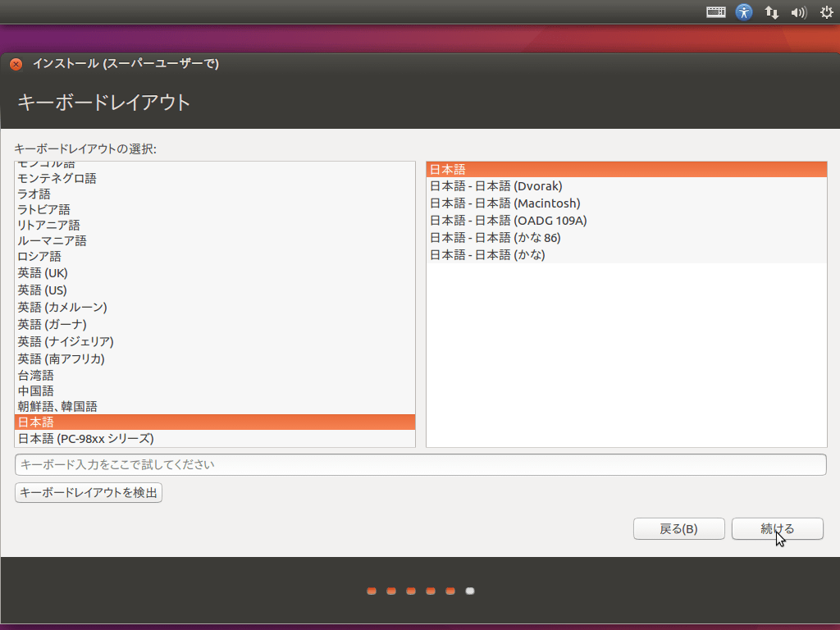Open the sound volume indicator
This screenshot has width=840, height=630.
(x=798, y=12)
